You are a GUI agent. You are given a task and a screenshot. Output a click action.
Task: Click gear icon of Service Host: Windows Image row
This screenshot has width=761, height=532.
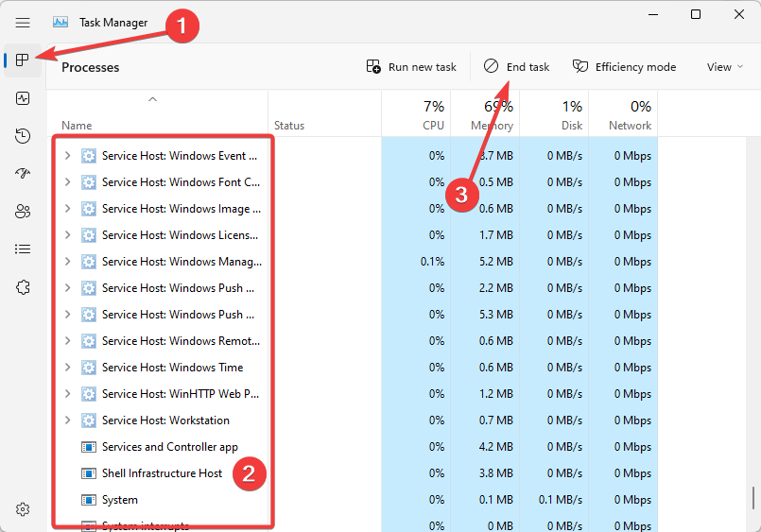(88, 209)
